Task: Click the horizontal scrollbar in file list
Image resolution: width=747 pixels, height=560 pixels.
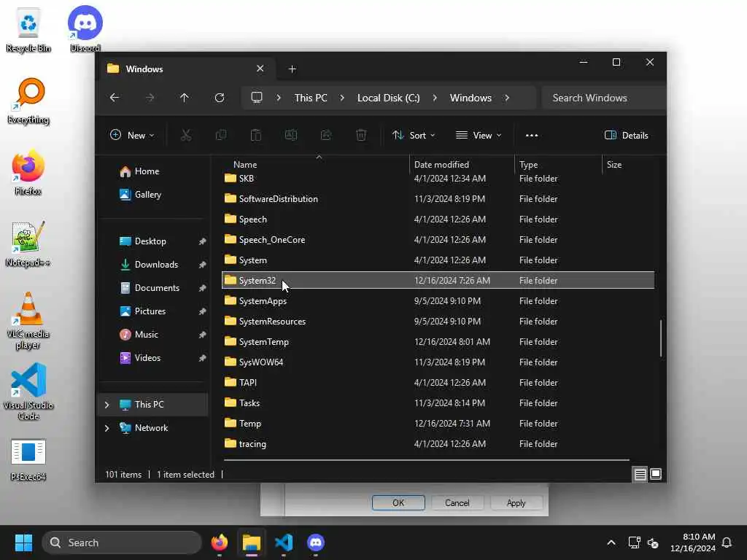Action: (426, 460)
